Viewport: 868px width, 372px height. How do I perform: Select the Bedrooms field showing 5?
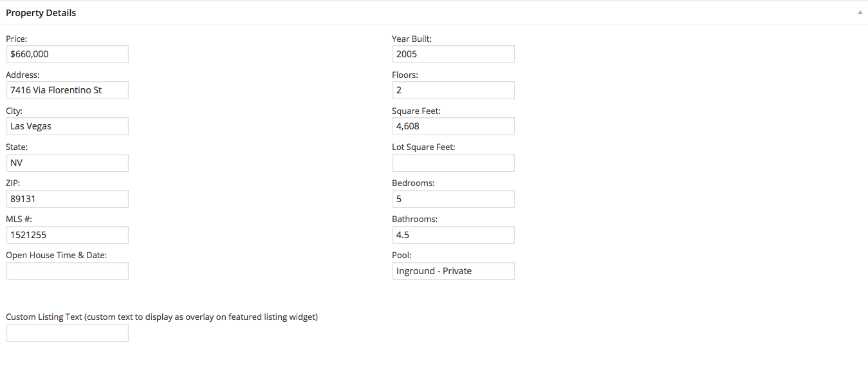point(454,199)
